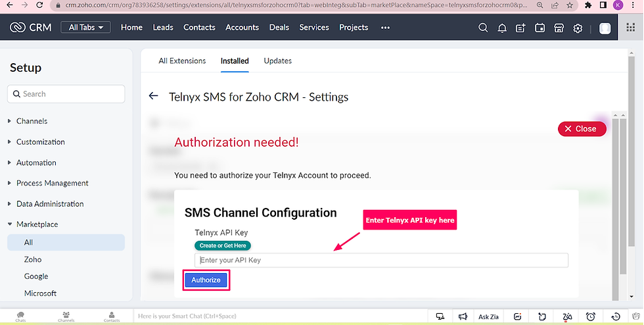Click the Smart Chat input bar

click(280, 316)
